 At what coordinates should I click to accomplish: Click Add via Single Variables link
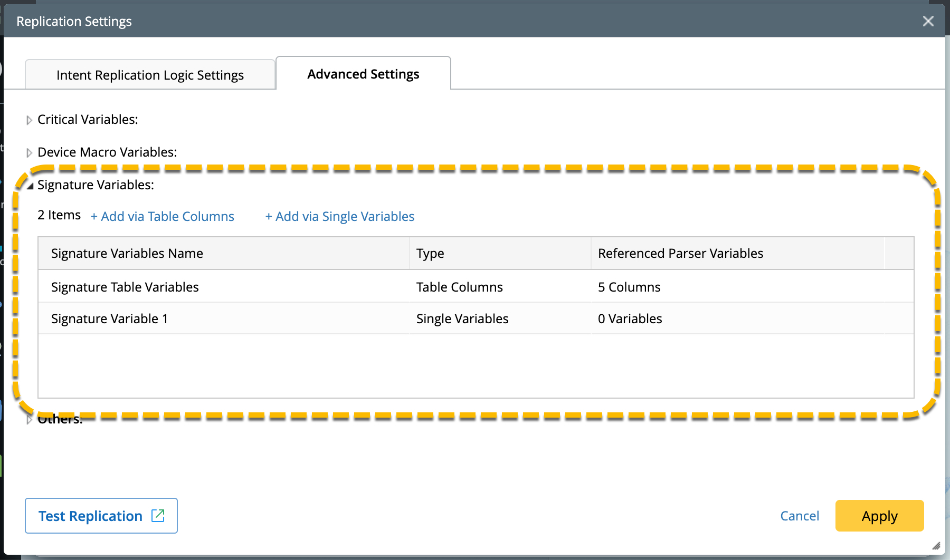[x=340, y=216]
